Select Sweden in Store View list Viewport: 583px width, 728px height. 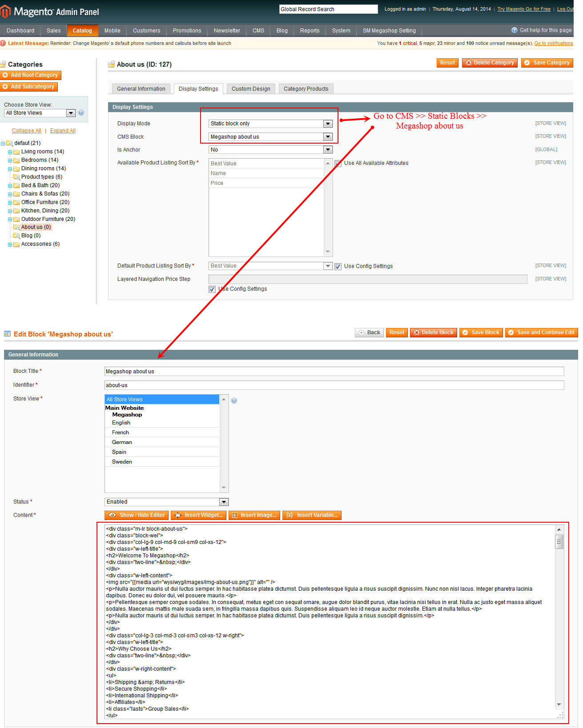(x=162, y=462)
